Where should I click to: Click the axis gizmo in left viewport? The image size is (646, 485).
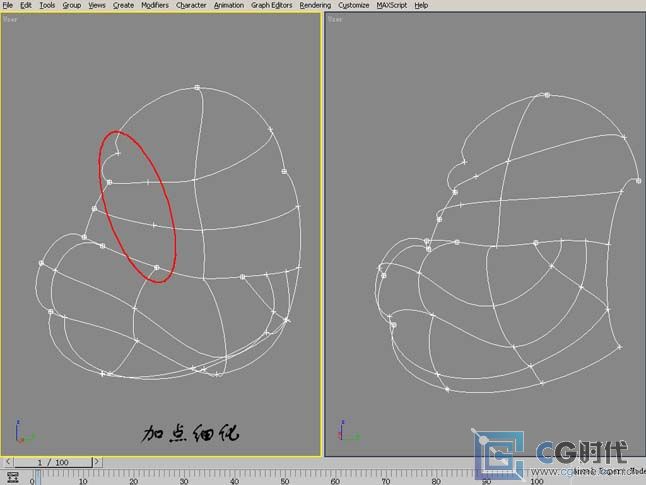(23, 431)
